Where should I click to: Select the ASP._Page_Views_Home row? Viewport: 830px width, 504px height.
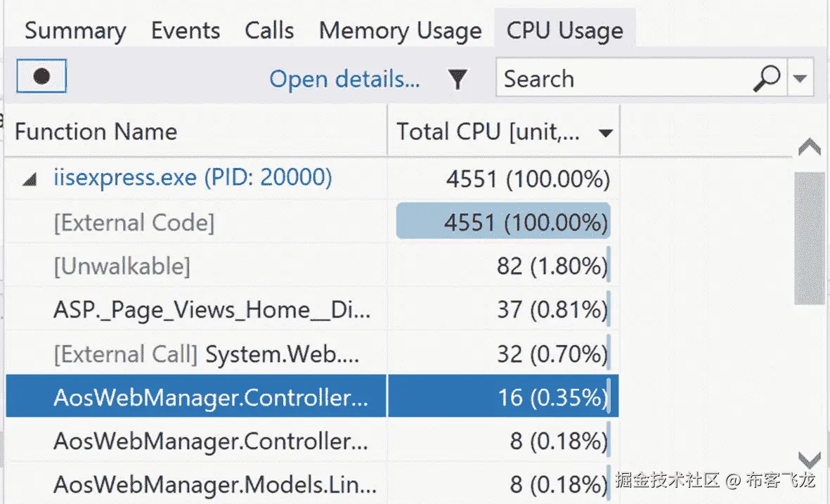(x=212, y=310)
